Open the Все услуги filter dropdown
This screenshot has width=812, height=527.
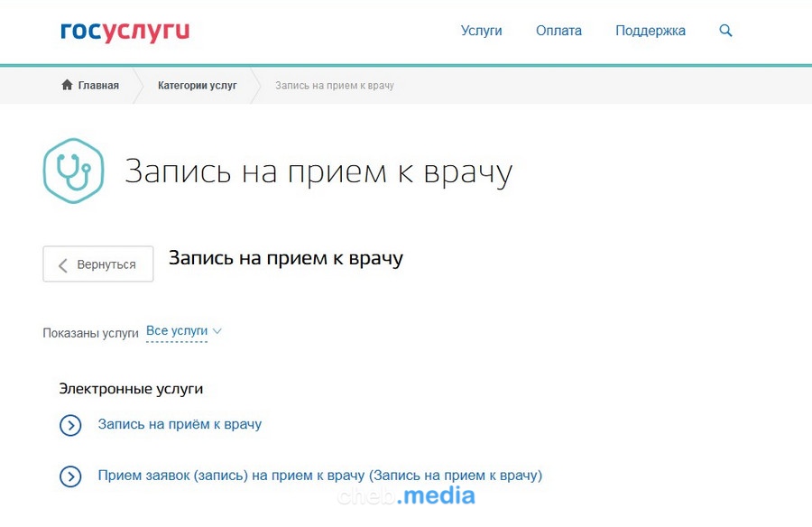tap(177, 331)
